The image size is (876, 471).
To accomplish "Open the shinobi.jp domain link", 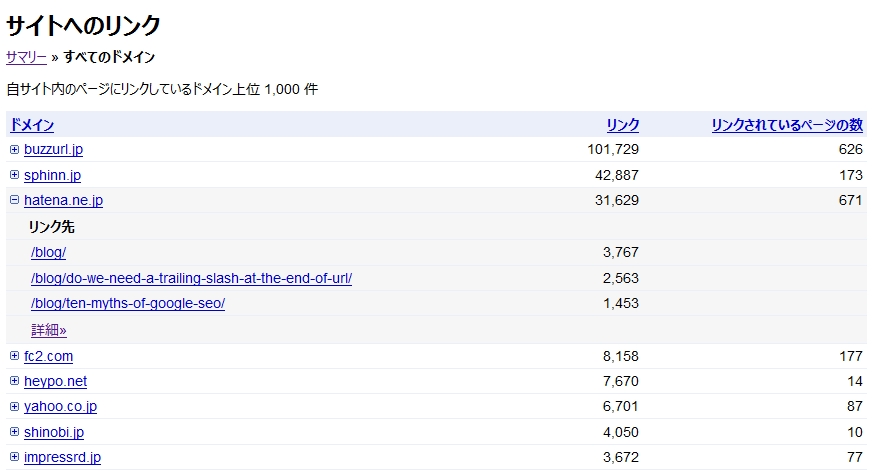I will click(x=54, y=432).
